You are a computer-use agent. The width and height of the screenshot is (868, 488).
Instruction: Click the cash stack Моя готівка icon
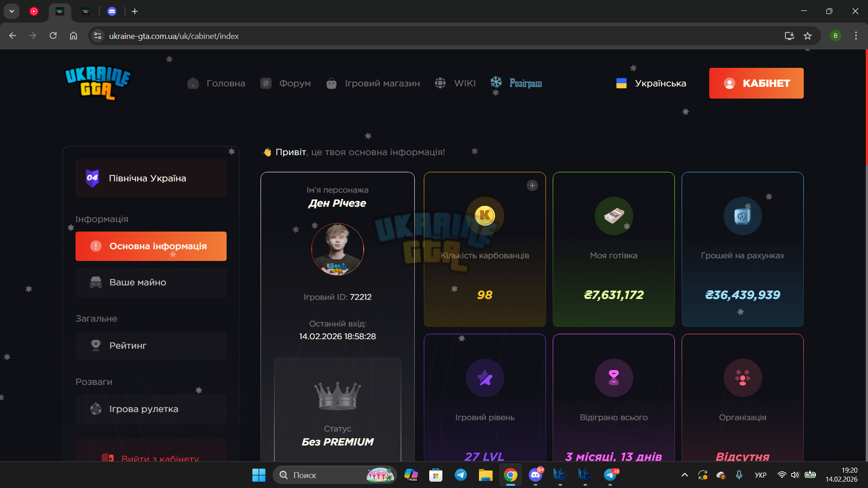coord(614,216)
